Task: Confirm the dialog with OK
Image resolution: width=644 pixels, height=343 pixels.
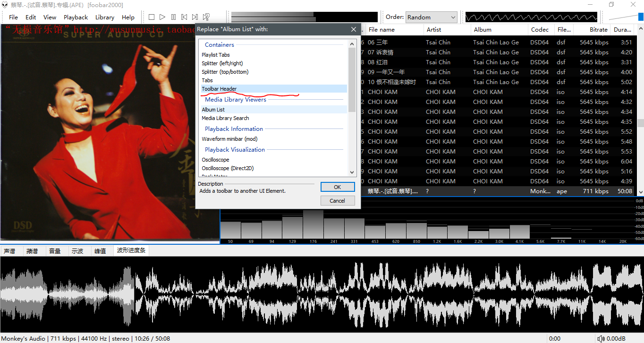Action: 337,187
